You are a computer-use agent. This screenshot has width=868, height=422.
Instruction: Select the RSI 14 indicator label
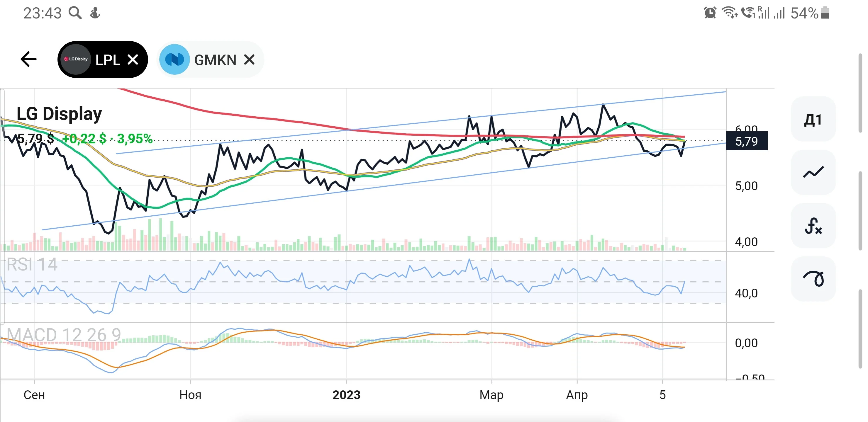coord(32,264)
